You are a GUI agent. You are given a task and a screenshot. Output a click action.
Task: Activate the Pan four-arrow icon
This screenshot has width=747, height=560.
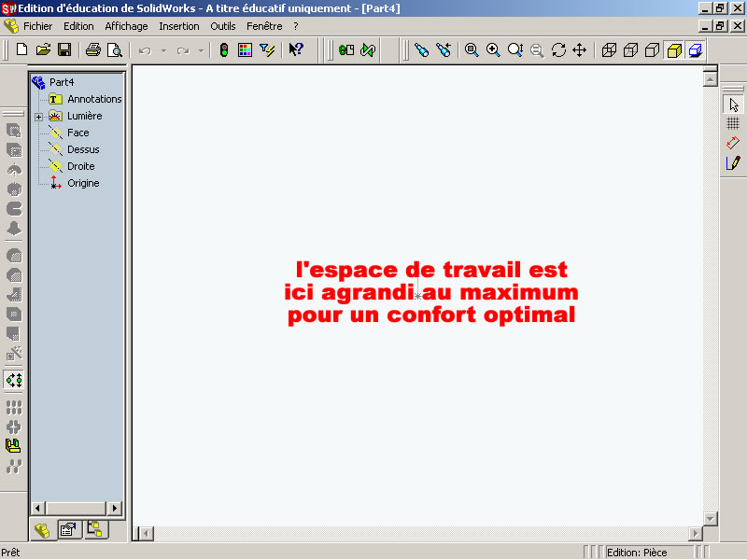579,49
